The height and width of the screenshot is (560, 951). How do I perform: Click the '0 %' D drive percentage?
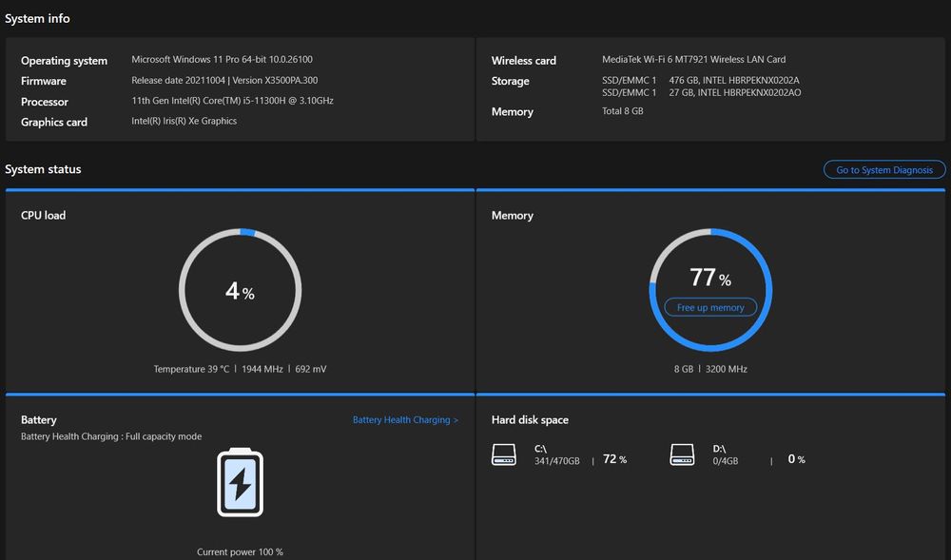pos(796,459)
